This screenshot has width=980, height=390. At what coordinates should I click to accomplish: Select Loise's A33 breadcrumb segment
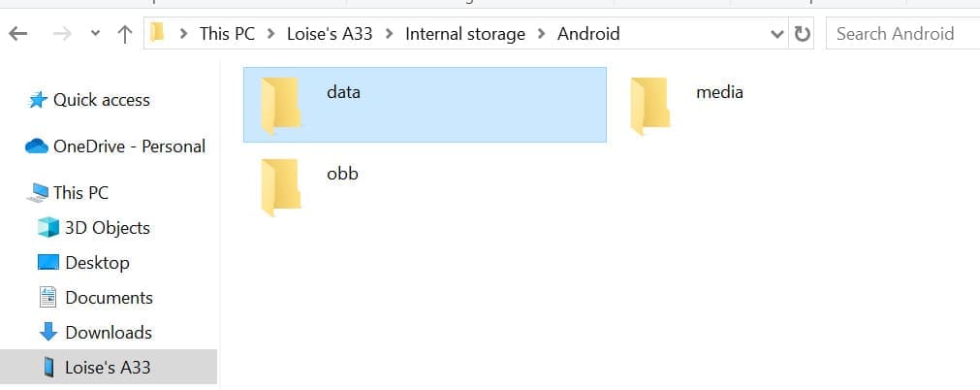[330, 34]
